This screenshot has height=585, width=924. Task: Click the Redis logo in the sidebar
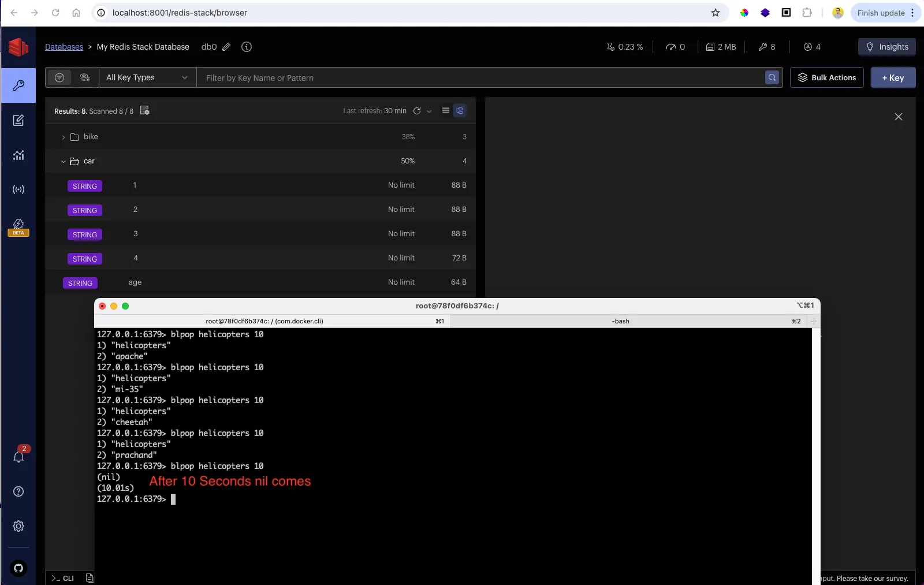pyautogui.click(x=18, y=47)
